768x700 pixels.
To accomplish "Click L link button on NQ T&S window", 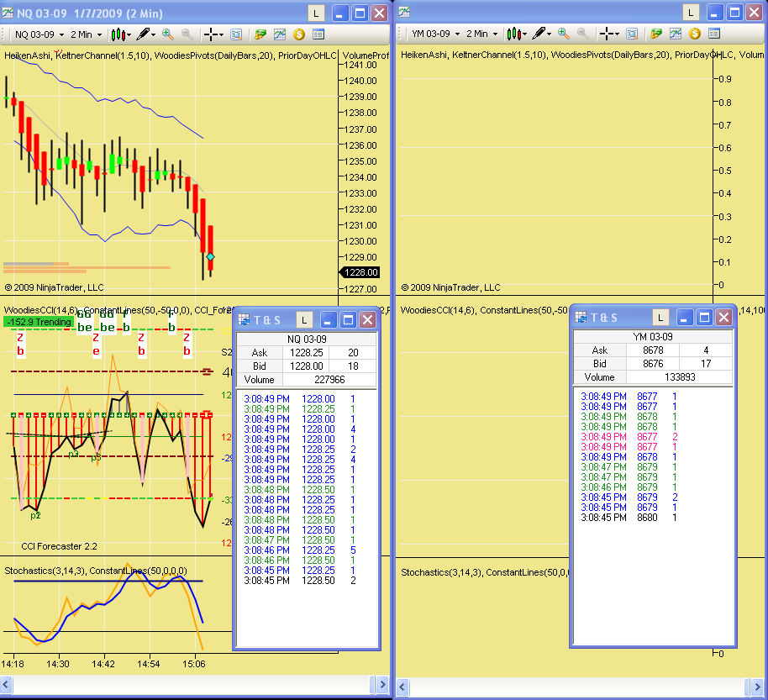I will (x=304, y=320).
